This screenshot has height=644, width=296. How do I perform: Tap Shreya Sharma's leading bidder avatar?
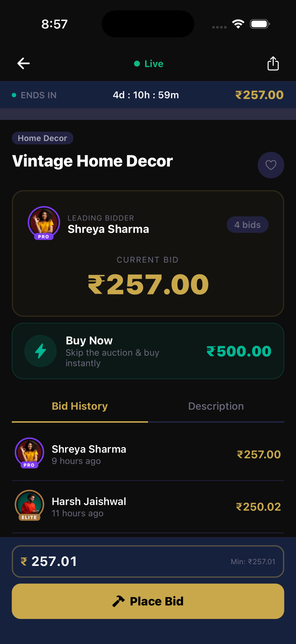point(43,222)
